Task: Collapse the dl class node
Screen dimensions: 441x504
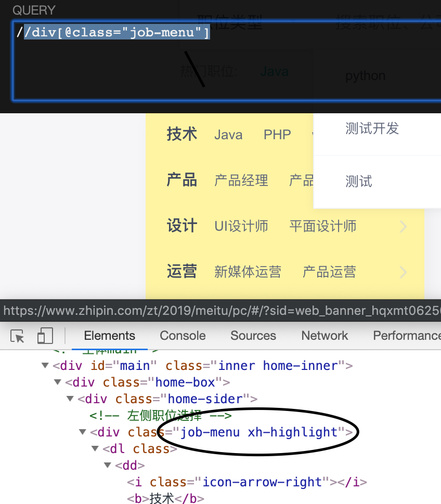Action: [95, 449]
